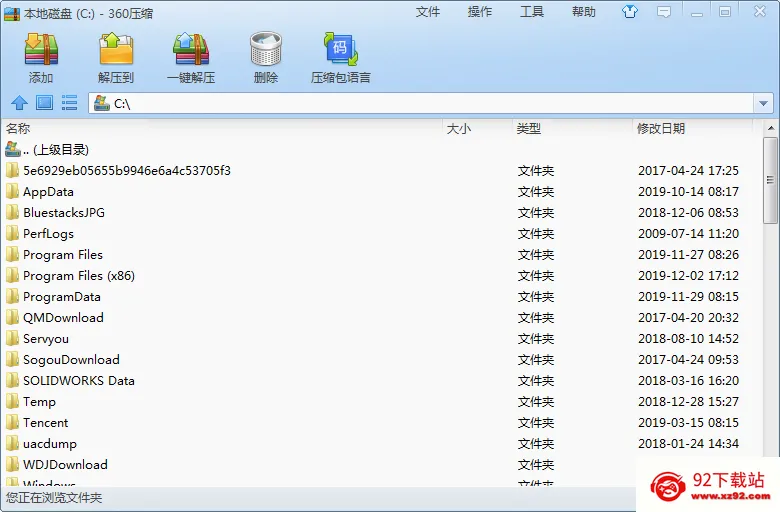Viewport: 780px width, 512px height.
Task: Open the 帮助 menu
Action: click(584, 12)
